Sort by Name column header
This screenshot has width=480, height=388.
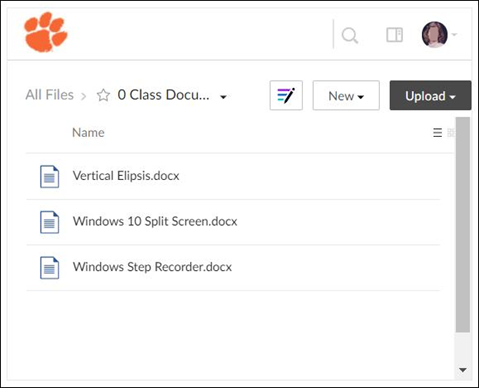coord(88,133)
